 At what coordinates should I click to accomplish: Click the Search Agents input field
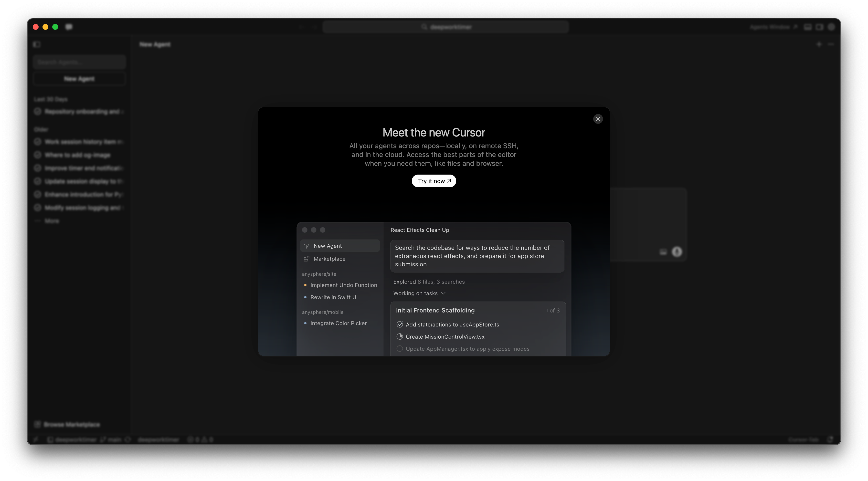pyautogui.click(x=79, y=62)
